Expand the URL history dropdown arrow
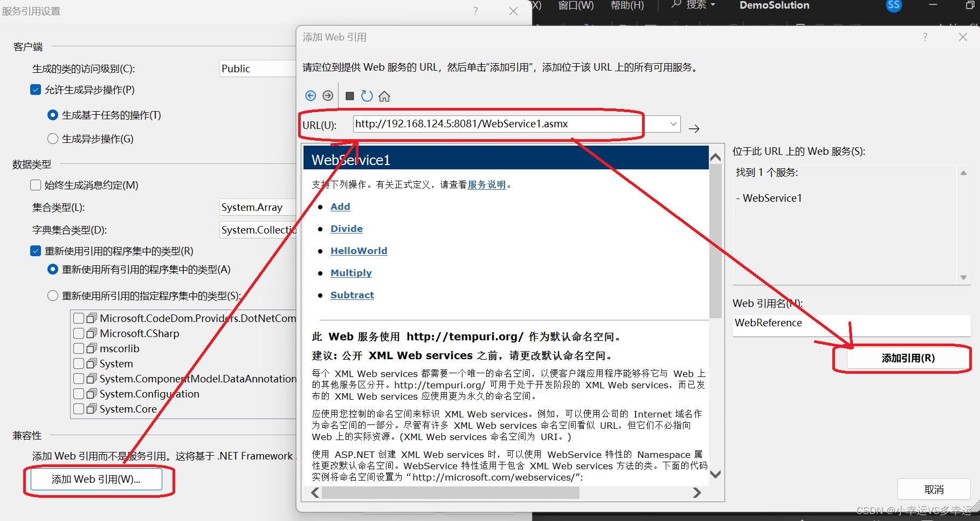This screenshot has width=980, height=521. tap(673, 124)
